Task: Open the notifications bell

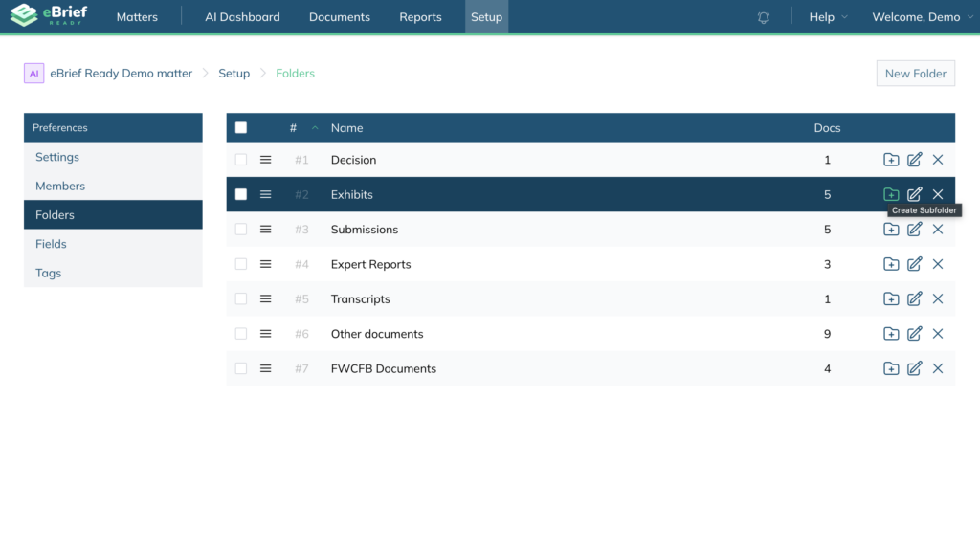Action: (x=763, y=17)
